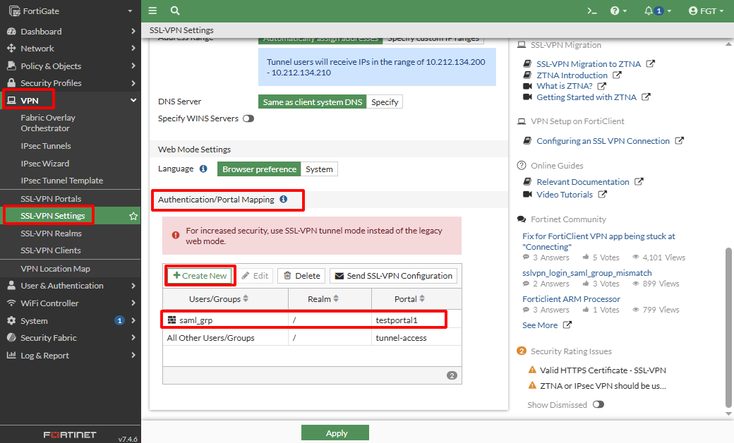The image size is (734, 443).
Task: Click the Language info icon
Action: coord(203,169)
